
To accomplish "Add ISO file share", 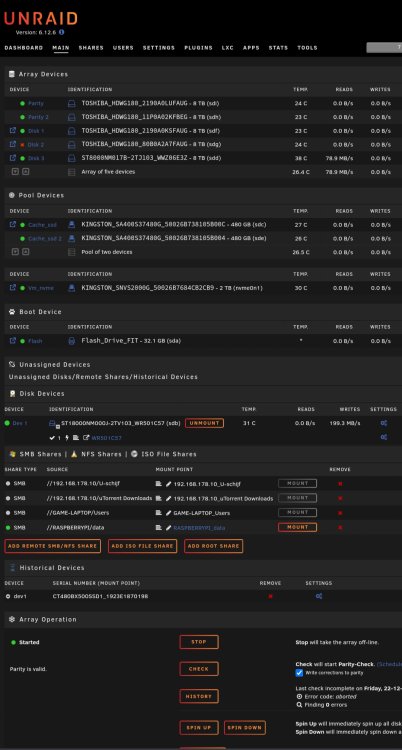I will pyautogui.click(x=143, y=546).
